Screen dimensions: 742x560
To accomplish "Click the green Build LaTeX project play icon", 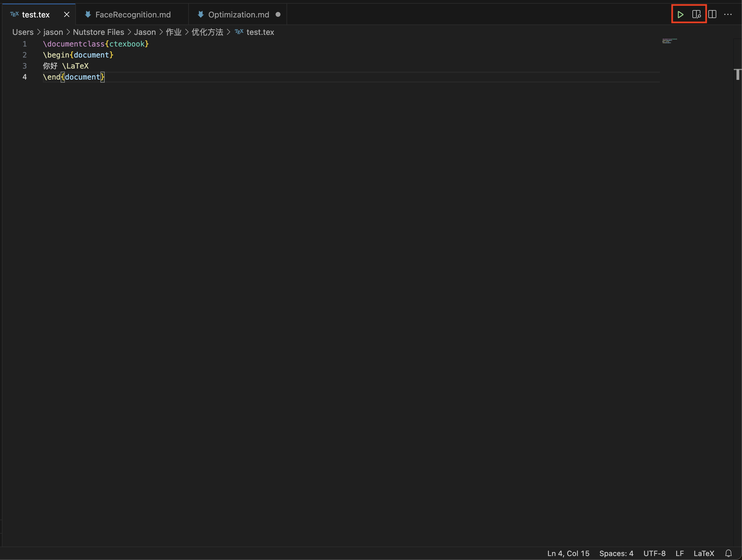I will pos(680,14).
